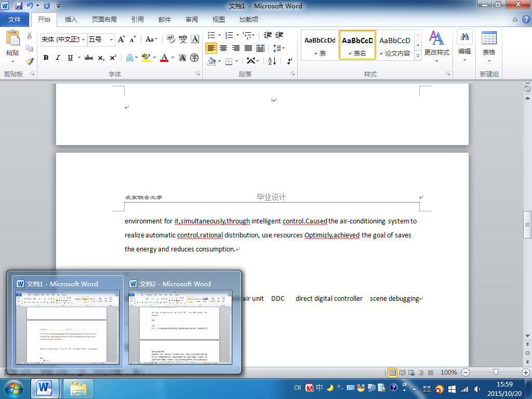Screen dimensions: 532x399
Task: Toggle Center paragraph alignment
Action: point(223,48)
